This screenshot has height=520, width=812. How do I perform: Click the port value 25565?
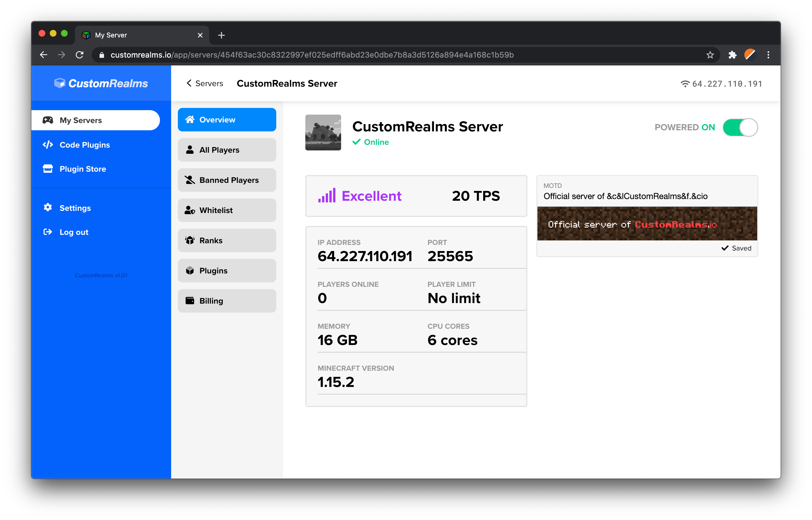click(x=450, y=256)
